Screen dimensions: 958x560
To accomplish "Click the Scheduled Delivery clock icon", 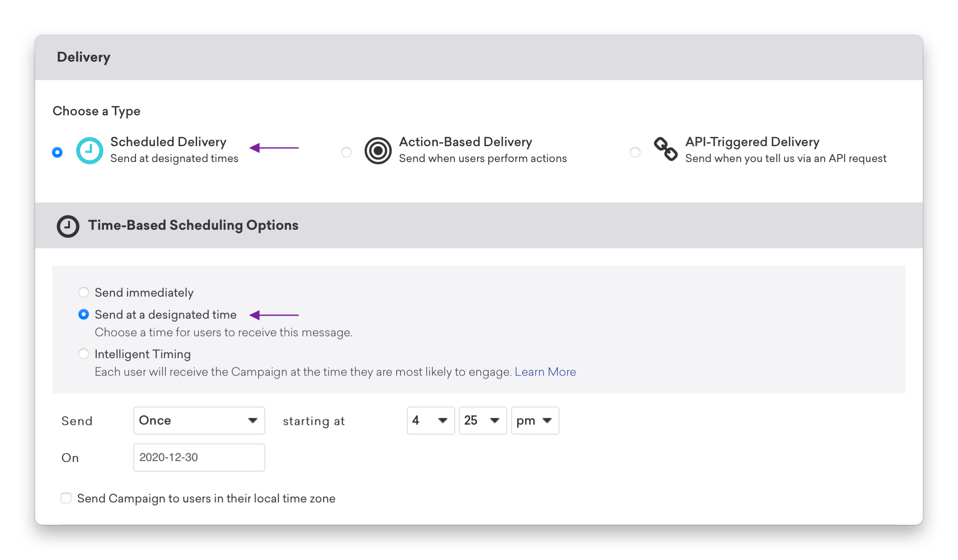I will pos(90,151).
